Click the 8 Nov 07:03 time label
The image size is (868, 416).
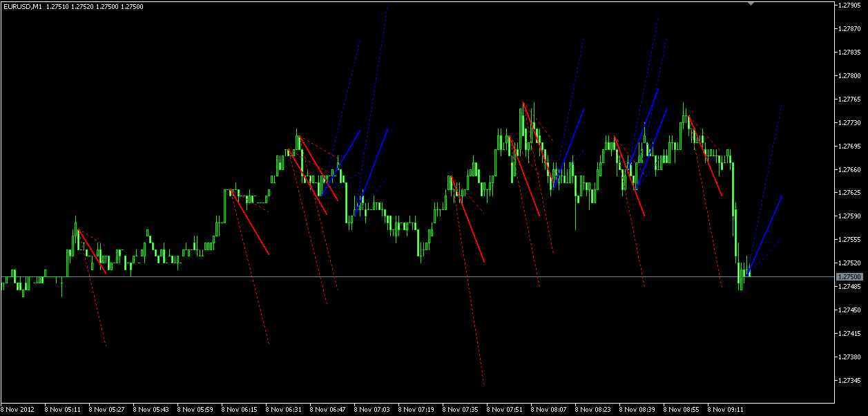click(373, 409)
